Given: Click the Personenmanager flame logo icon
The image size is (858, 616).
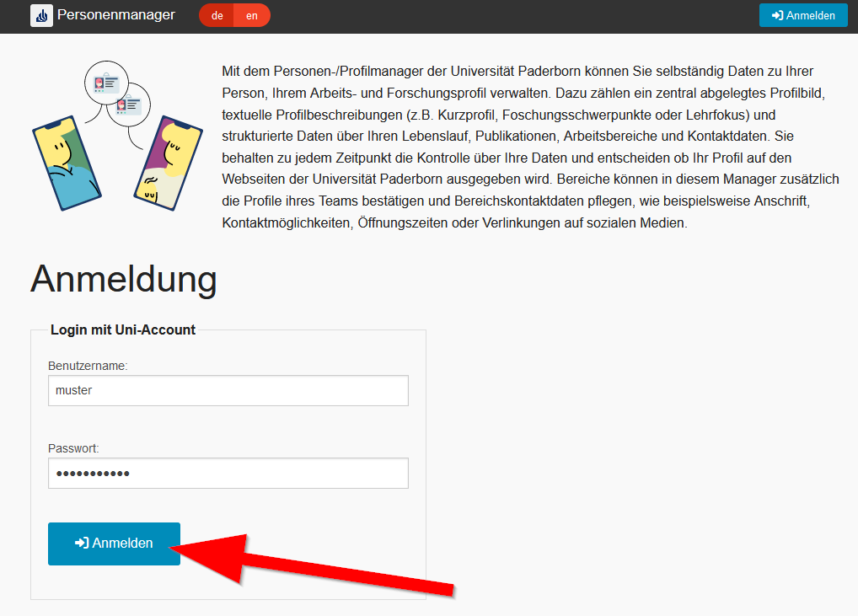Looking at the screenshot, I should point(41,15).
